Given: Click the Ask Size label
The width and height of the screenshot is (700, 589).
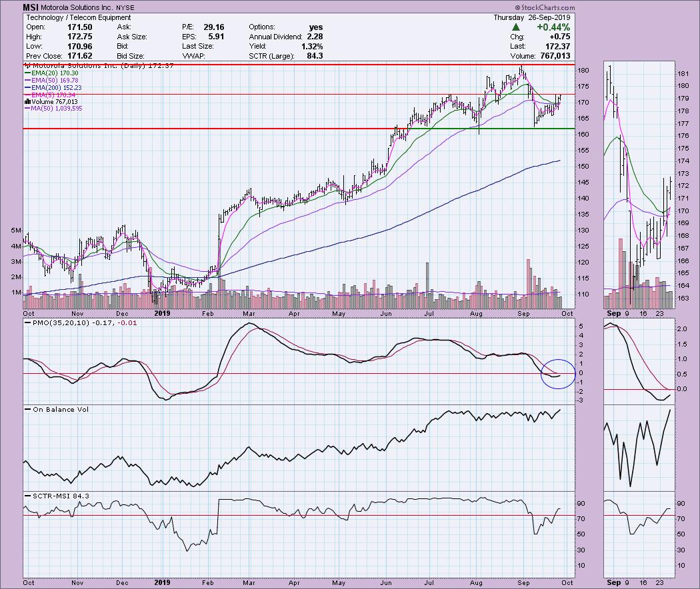Looking at the screenshot, I should click(132, 37).
